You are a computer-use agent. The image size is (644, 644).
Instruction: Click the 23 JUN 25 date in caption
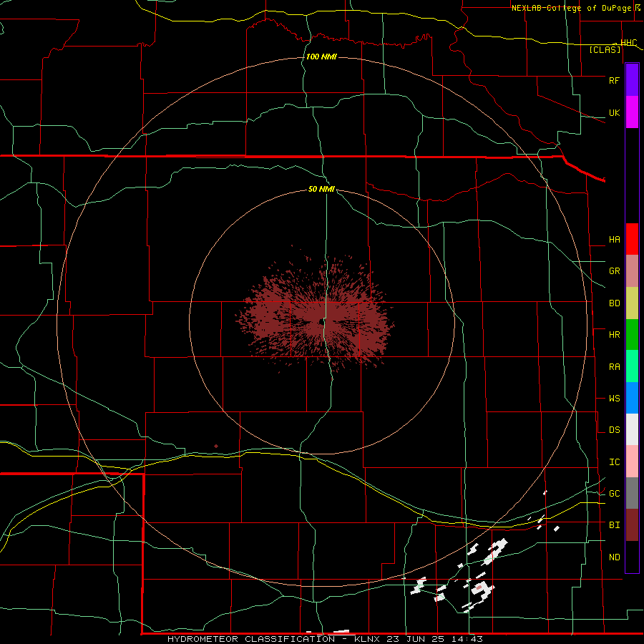tap(416, 639)
